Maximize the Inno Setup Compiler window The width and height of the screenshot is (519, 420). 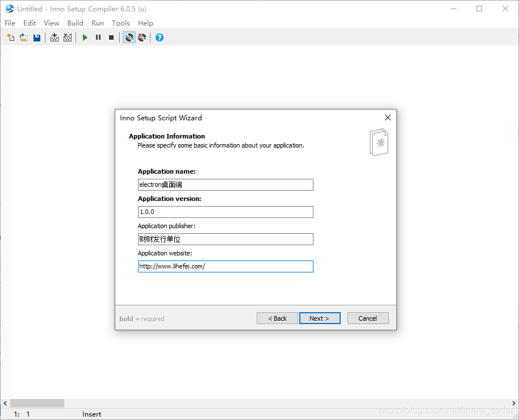point(479,9)
